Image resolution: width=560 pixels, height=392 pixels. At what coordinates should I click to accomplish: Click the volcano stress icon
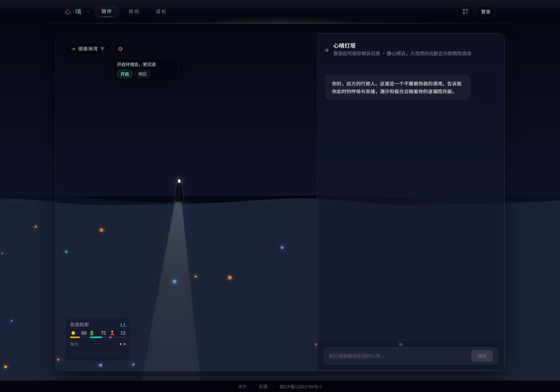[112, 333]
